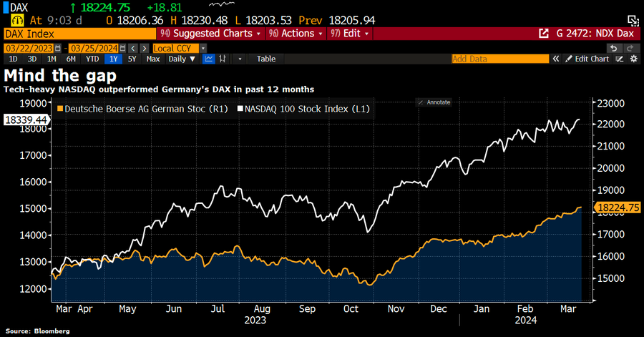Click the NASDAQ 100 Stock Index legend label
644x337 pixels.
click(307, 109)
